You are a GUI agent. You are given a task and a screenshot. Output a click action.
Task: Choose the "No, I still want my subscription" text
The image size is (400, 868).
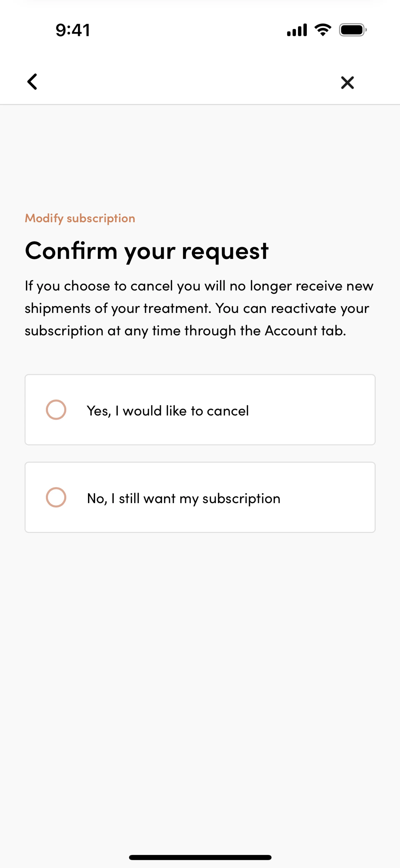[x=184, y=498]
